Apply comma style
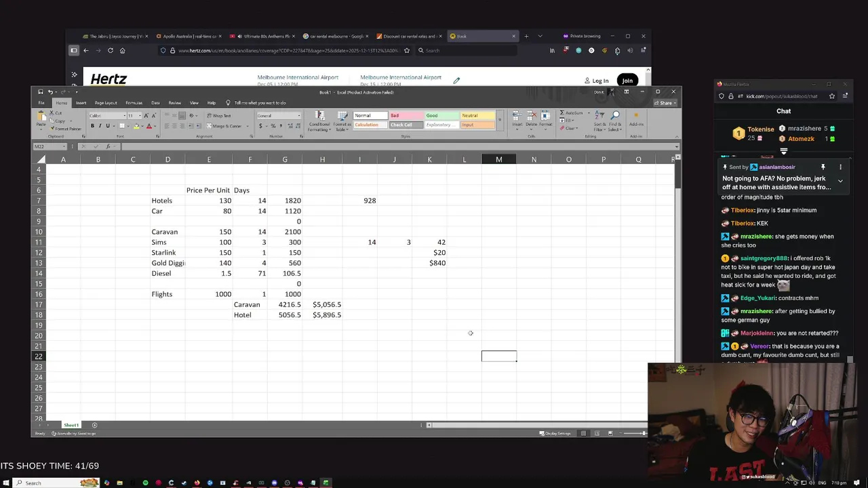 point(281,126)
